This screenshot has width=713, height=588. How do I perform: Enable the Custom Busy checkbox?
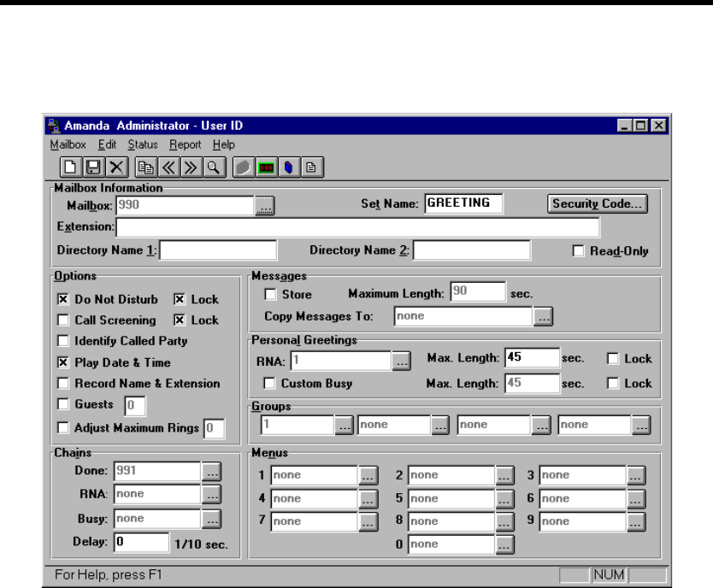[x=269, y=384]
